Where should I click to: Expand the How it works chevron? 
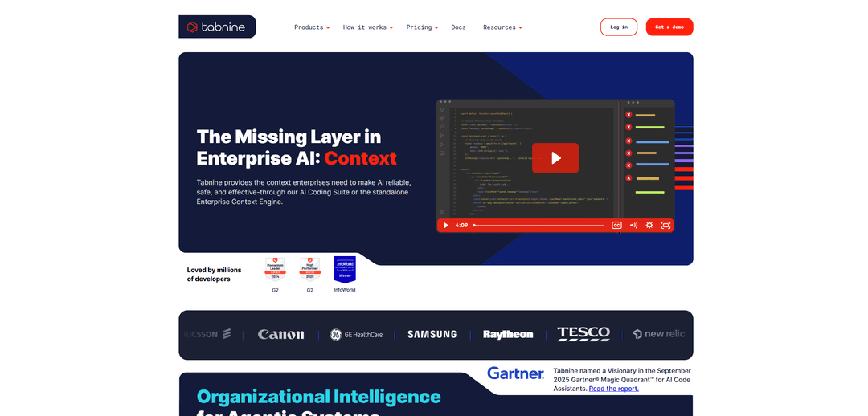(391, 27)
